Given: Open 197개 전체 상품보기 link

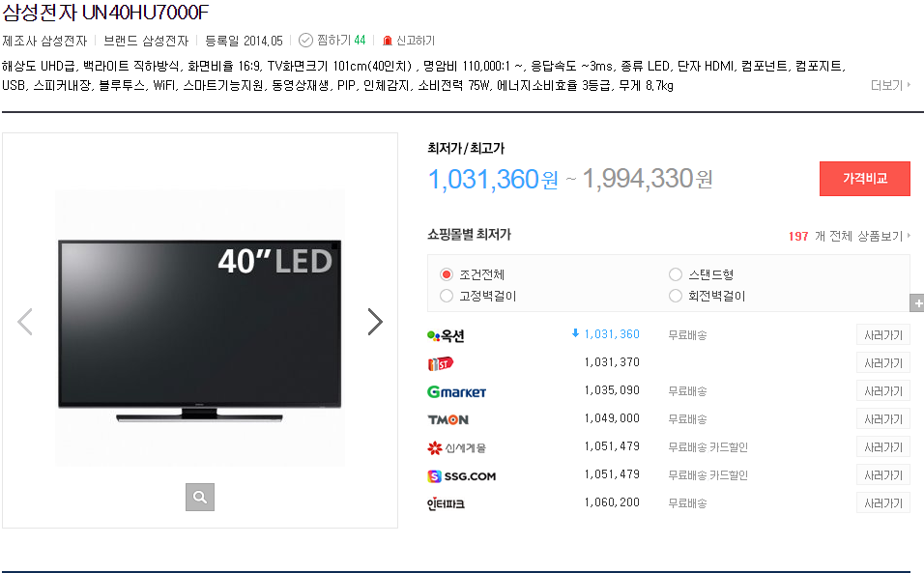Looking at the screenshot, I should coord(850,236).
